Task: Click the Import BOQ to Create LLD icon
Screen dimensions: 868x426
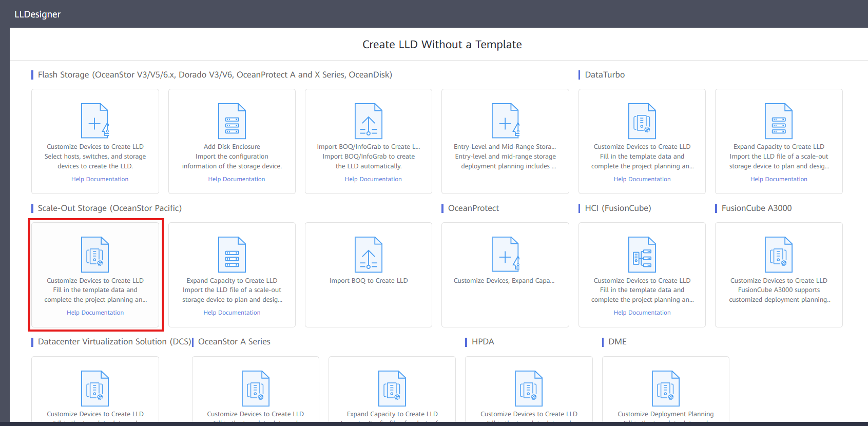Action: (x=369, y=255)
